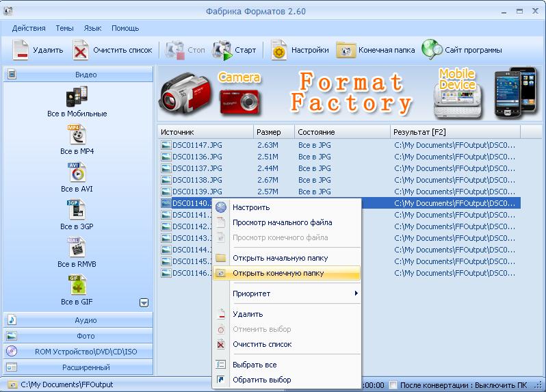Click the icon beside Открыть начальную папку
Viewport: 546px width, 392px height.
(221, 258)
